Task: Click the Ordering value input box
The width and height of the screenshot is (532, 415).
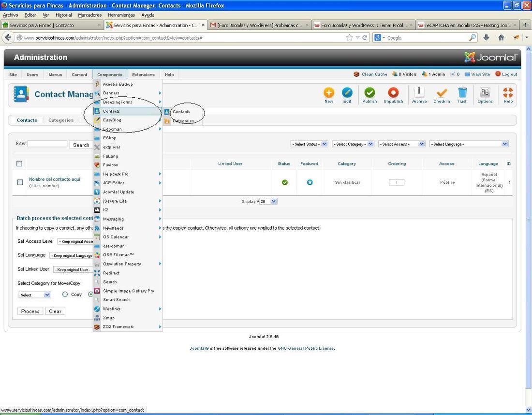Action: click(x=396, y=182)
